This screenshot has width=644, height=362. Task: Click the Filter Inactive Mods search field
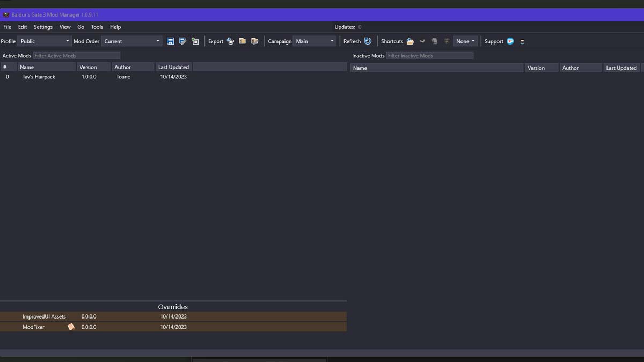[429, 56]
